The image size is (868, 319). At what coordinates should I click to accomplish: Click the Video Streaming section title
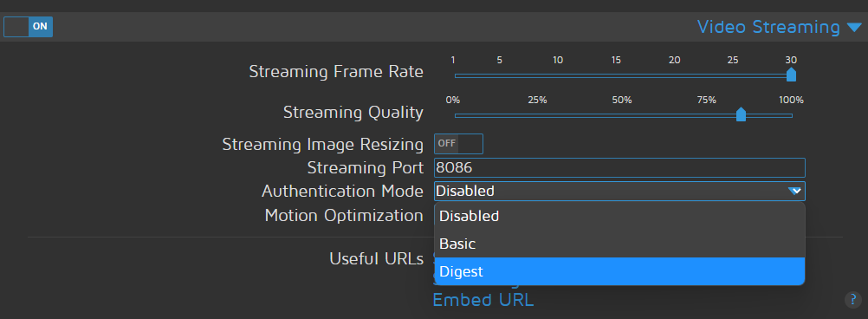pyautogui.click(x=768, y=27)
